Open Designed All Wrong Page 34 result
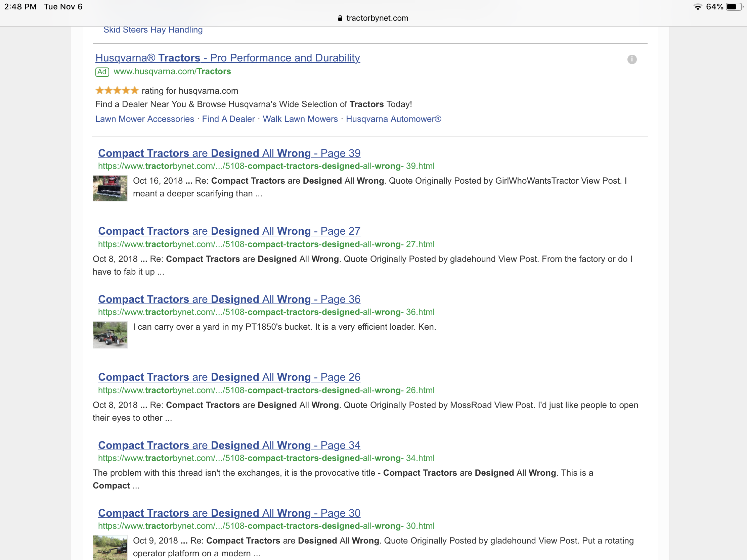This screenshot has width=747, height=560. (229, 445)
